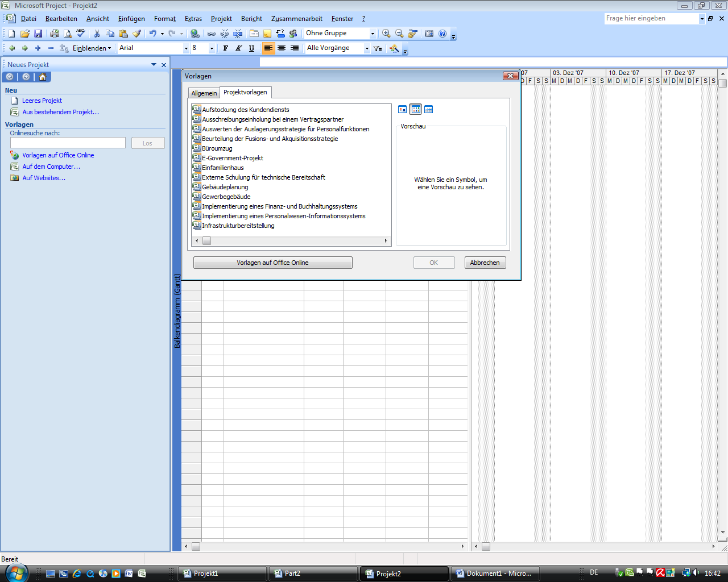Click the Copy Picture camera icon
Viewport: 728px width, 582px height.
pos(429,34)
